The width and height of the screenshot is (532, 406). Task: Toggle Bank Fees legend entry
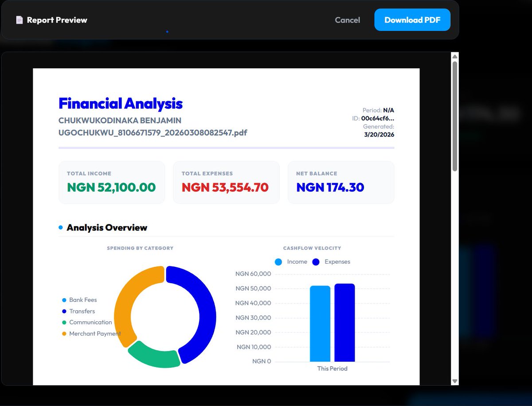(x=80, y=300)
